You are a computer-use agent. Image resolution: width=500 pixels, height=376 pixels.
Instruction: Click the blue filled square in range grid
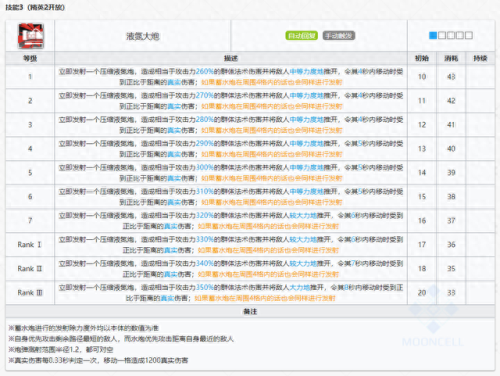click(x=433, y=35)
